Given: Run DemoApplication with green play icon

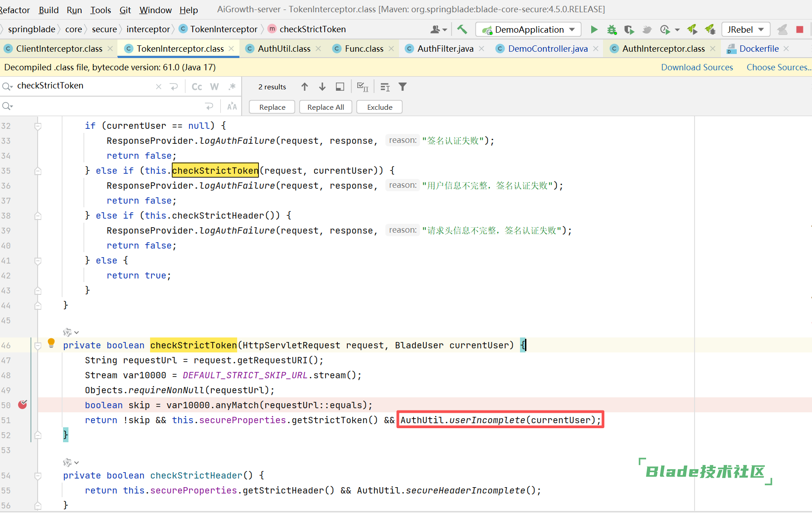Looking at the screenshot, I should pos(594,29).
